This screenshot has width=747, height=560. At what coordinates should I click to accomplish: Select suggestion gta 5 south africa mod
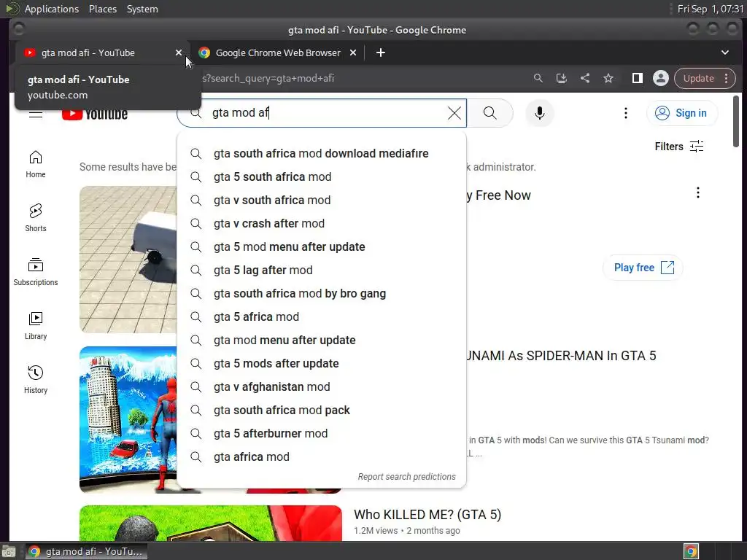point(322,176)
